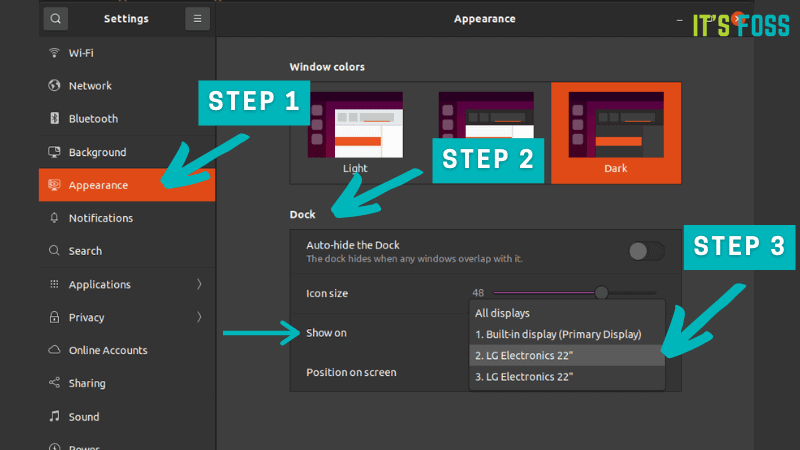
Task: Choose the Dark window color theme
Action: tap(615, 130)
